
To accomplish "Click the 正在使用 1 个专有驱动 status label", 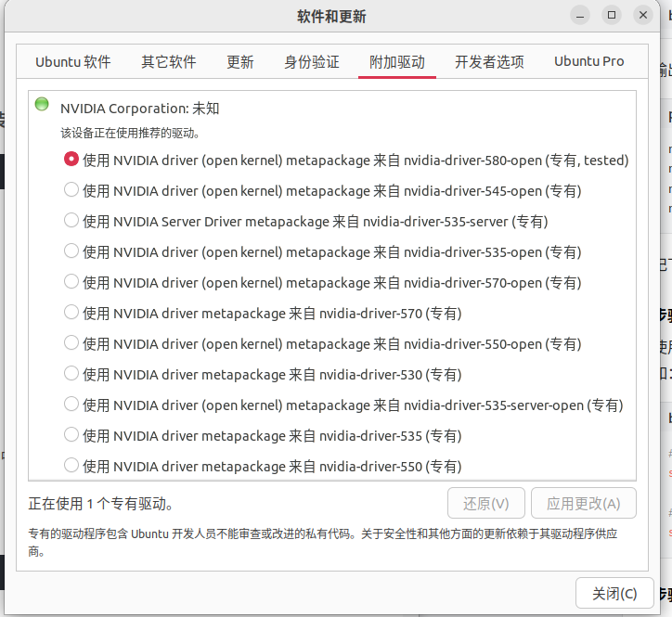I will point(101,504).
